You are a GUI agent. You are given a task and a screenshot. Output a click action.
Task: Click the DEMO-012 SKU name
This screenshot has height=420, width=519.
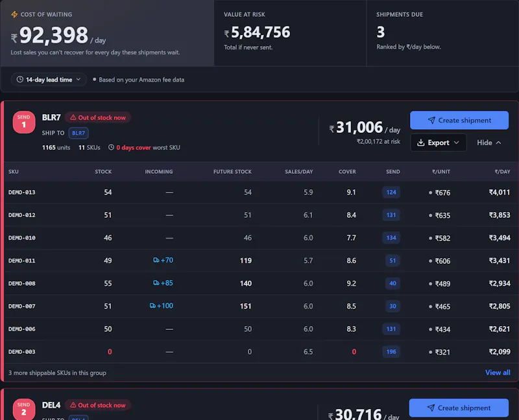pos(22,215)
